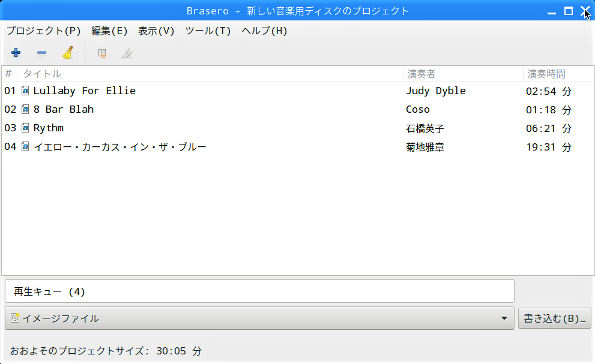This screenshot has height=364, width=595.
Task: Add files with the blue plus icon
Action: [16, 53]
